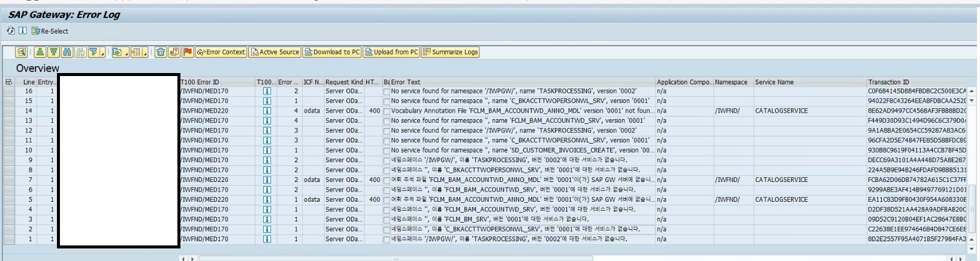Open T100 info icon in line 10
The width and height of the screenshot is (980, 261).
point(267,150)
